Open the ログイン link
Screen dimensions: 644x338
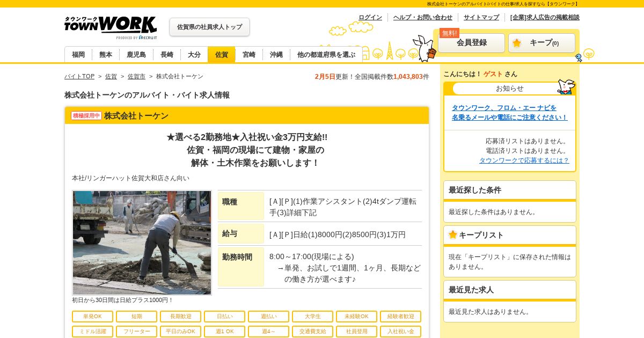tap(370, 17)
